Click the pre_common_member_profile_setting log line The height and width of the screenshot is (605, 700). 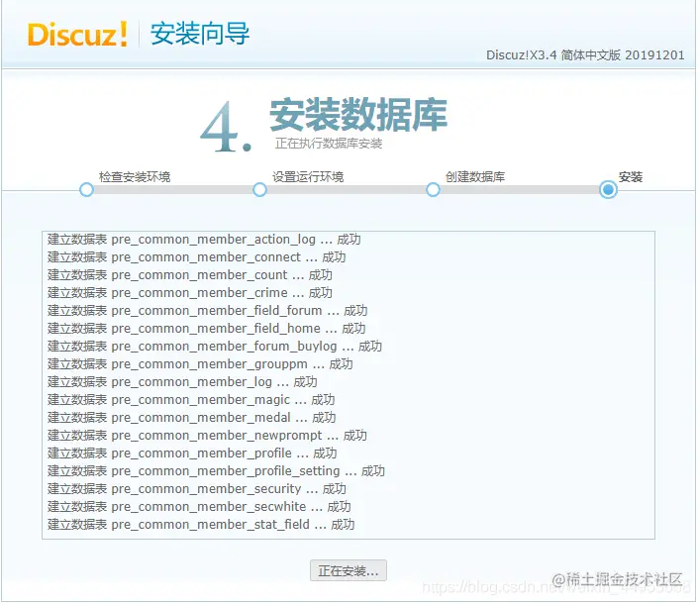[217, 473]
